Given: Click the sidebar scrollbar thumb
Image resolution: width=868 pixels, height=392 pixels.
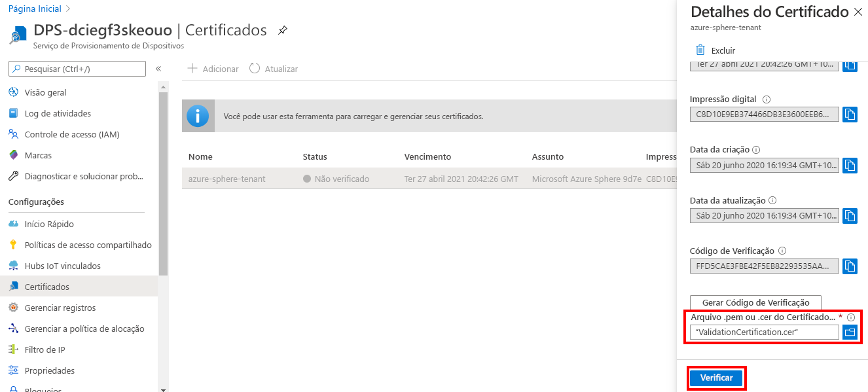Looking at the screenshot, I should point(163,185).
